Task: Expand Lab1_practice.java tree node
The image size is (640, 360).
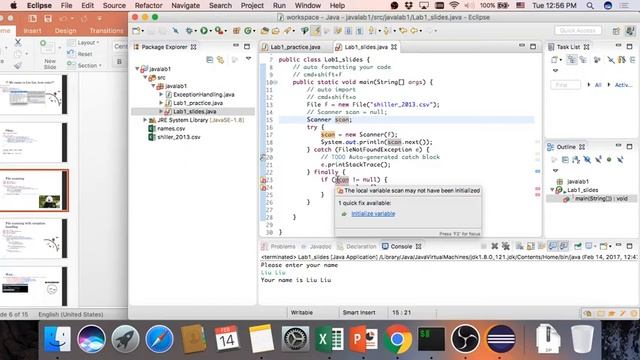Action: tap(161, 103)
